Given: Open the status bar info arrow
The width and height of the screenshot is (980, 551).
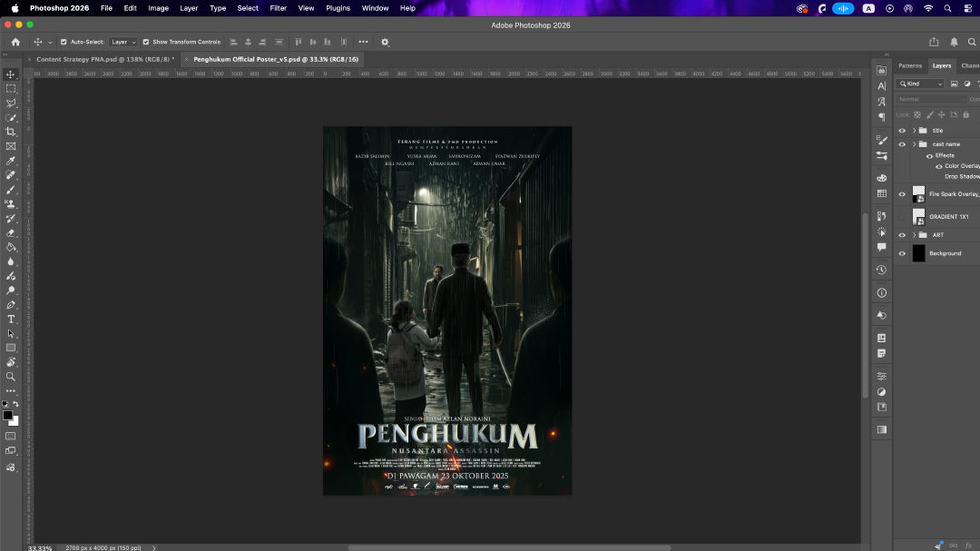Looking at the screenshot, I should pos(153,548).
